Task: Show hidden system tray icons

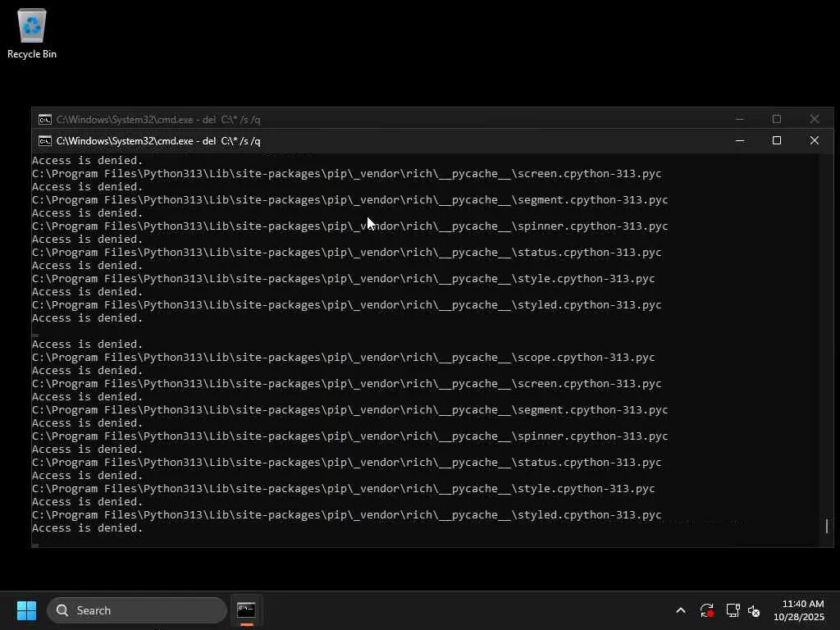Action: [x=680, y=610]
